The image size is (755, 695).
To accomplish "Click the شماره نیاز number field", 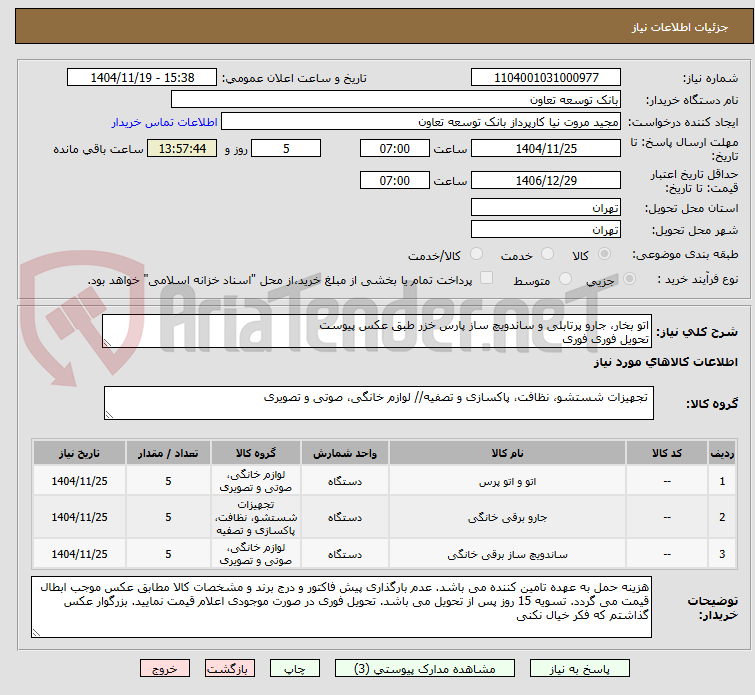I will pos(546,78).
